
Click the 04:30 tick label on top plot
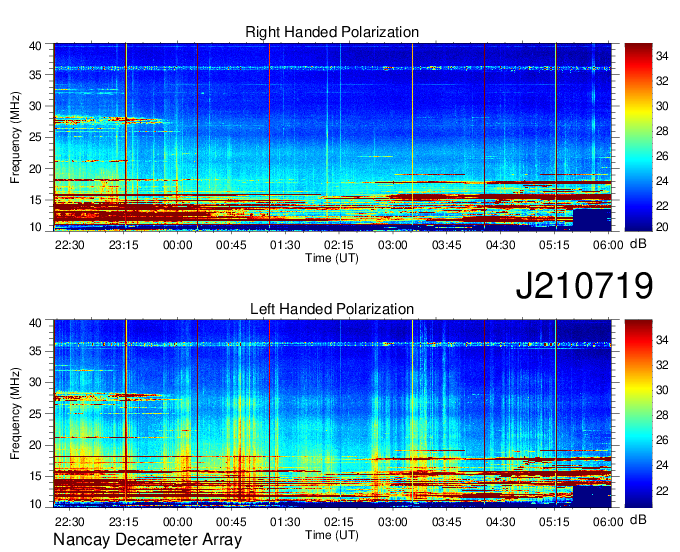[x=500, y=245]
